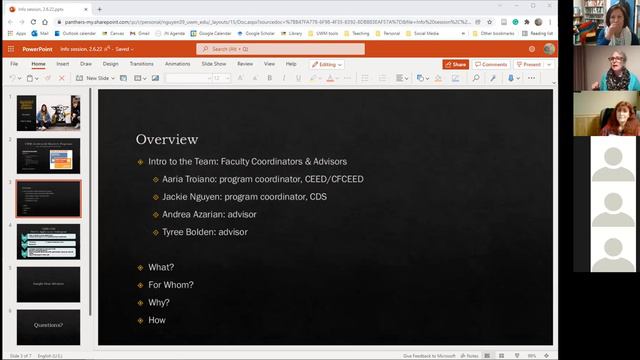Open the font name combo box
Image resolution: width=640 pixels, height=360 pixels.
(188, 78)
